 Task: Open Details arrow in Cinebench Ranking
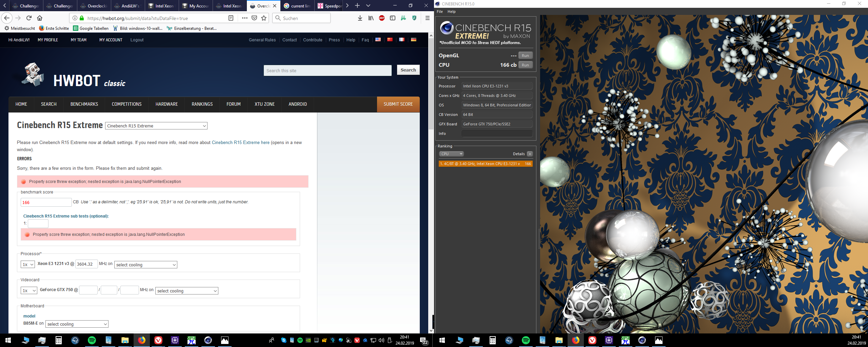tap(530, 154)
